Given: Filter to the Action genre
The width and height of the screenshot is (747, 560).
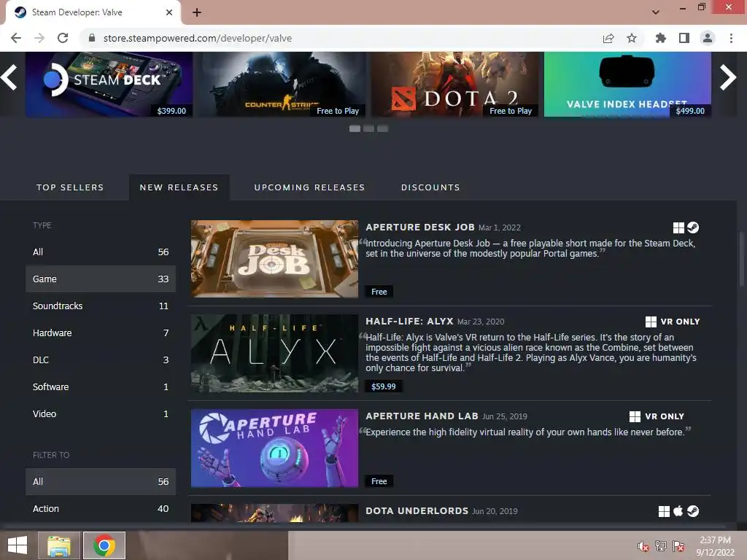Looking at the screenshot, I should 101,508.
